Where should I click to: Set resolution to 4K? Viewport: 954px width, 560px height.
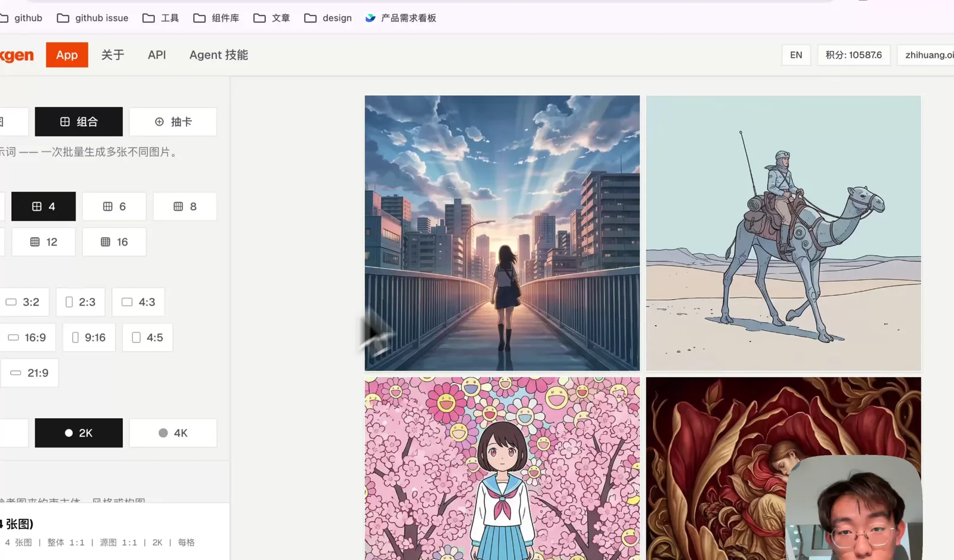point(173,433)
